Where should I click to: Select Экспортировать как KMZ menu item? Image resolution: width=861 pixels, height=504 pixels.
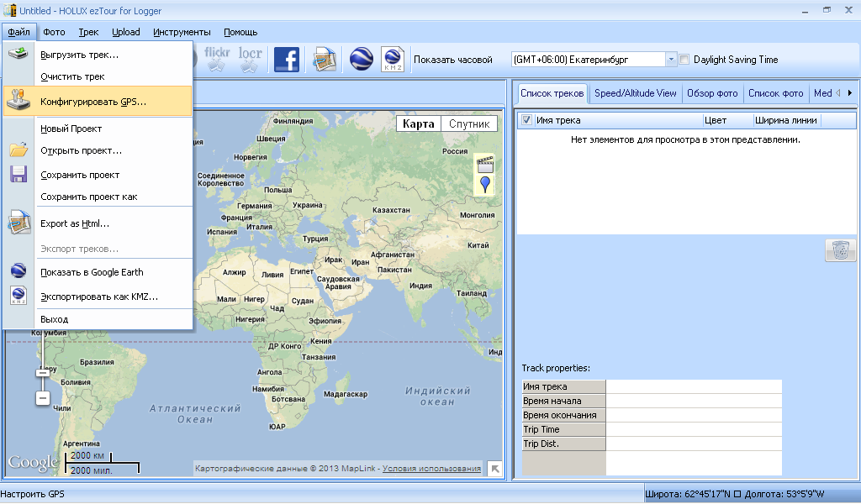coord(98,297)
